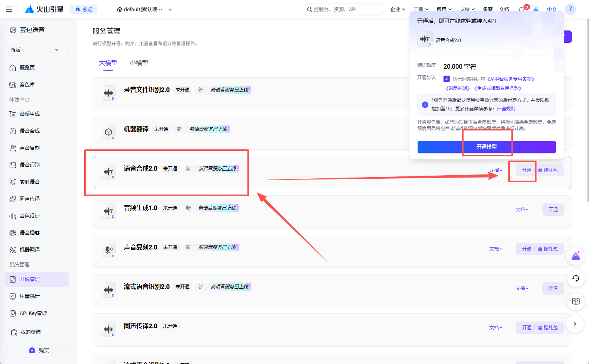
Task: Open the 《退费说明》 link
Action: click(x=458, y=88)
